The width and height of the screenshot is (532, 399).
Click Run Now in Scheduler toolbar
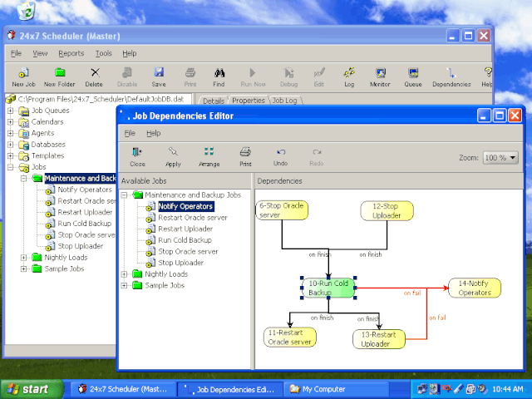pyautogui.click(x=253, y=77)
